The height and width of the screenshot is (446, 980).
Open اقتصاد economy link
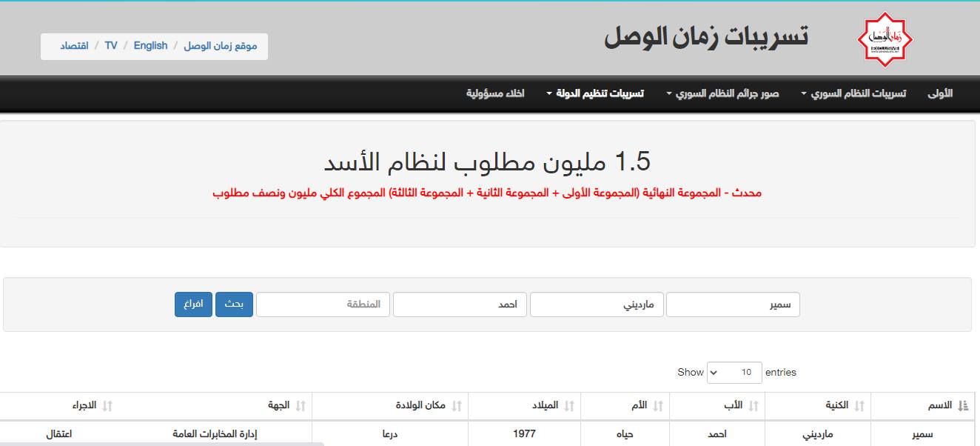click(74, 46)
